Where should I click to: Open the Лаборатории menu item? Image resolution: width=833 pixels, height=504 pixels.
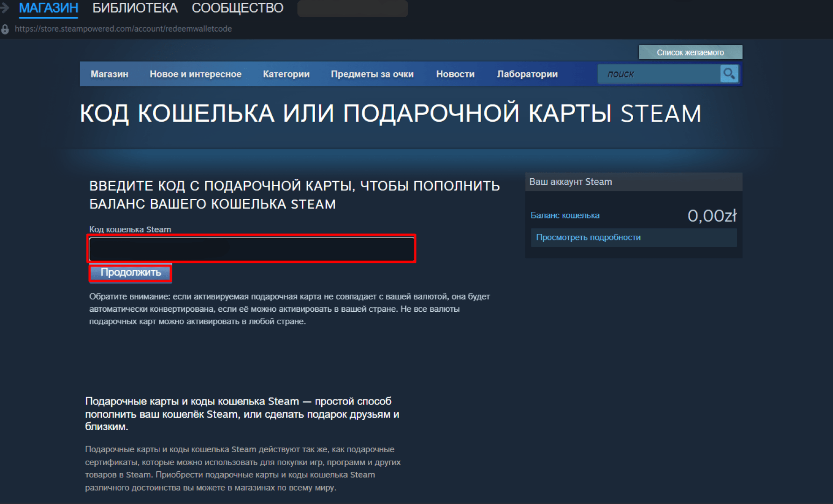click(527, 74)
